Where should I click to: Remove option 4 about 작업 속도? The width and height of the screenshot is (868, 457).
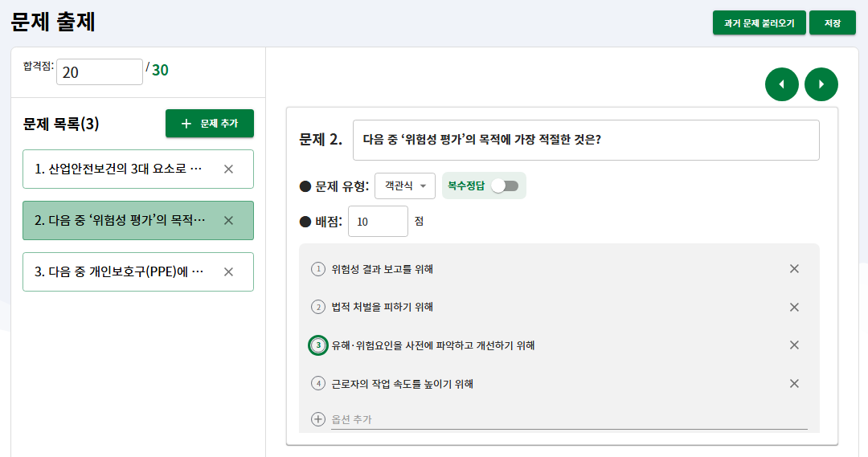[794, 384]
